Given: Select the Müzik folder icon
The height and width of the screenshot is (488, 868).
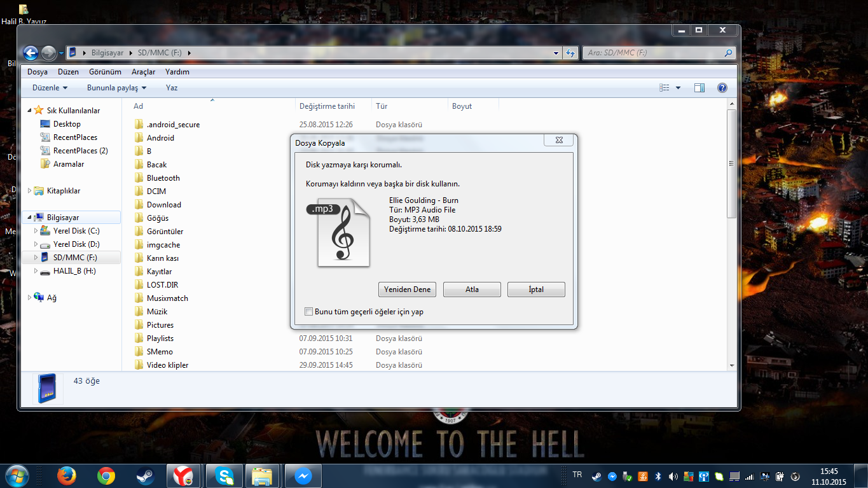Looking at the screenshot, I should (139, 312).
